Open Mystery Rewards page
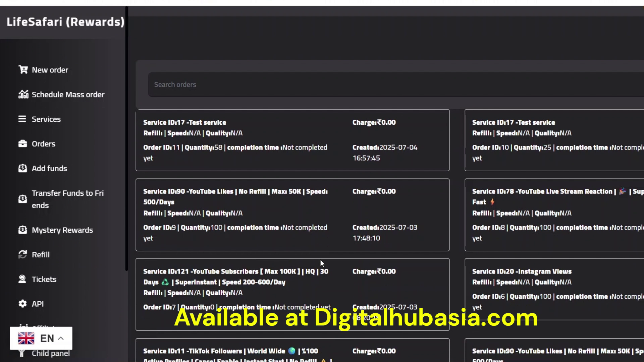The width and height of the screenshot is (644, 362). 62,230
